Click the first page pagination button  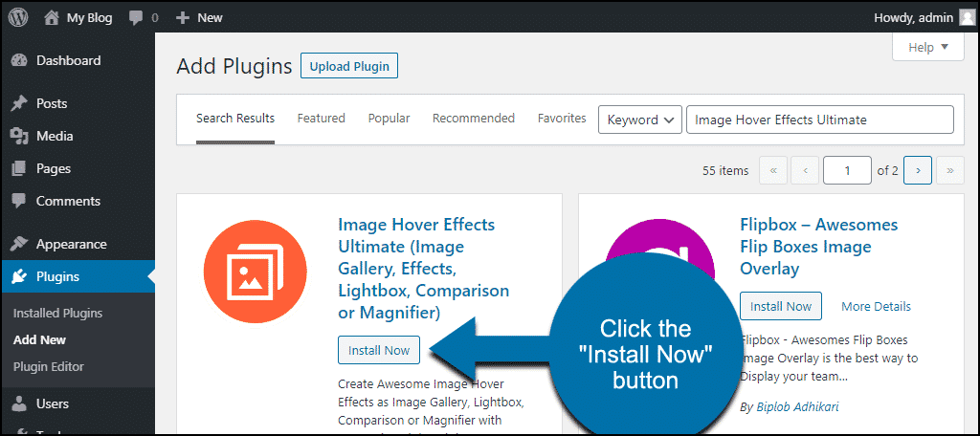[x=773, y=170]
